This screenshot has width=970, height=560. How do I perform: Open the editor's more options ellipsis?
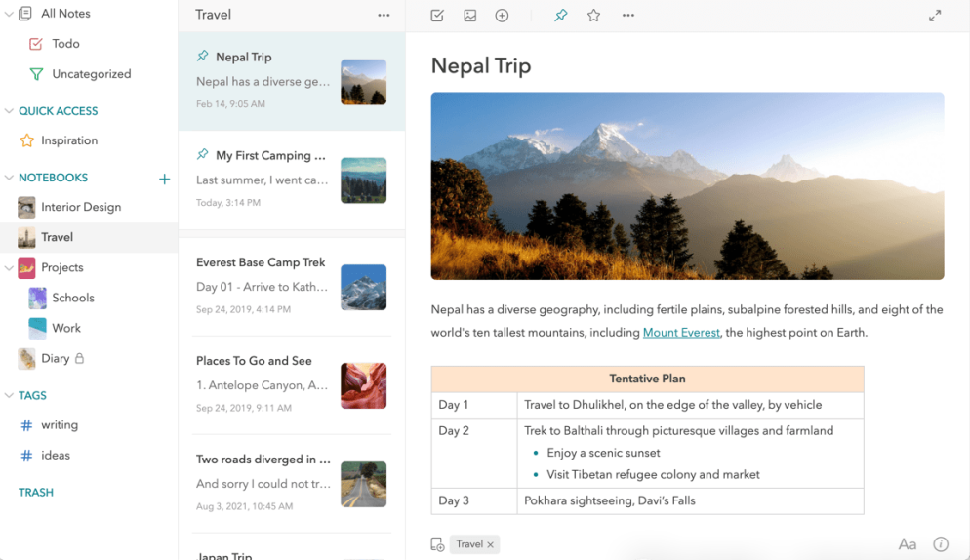pyautogui.click(x=628, y=16)
